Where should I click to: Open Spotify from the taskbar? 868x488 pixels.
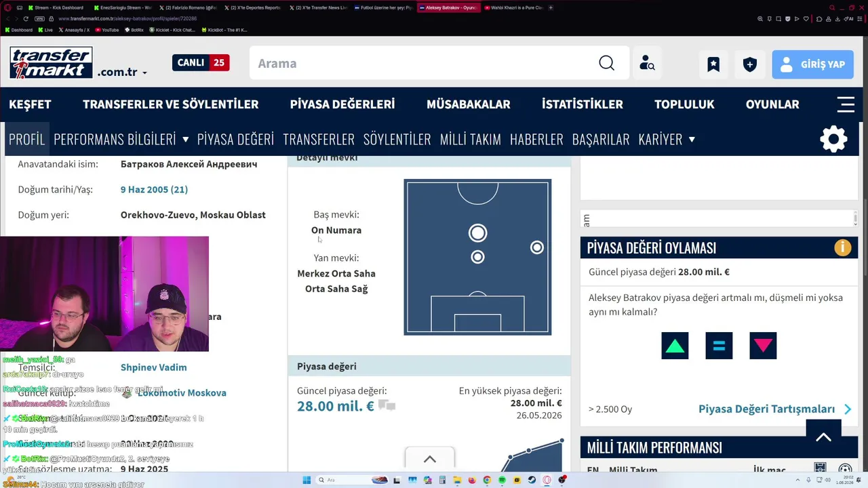point(502,480)
